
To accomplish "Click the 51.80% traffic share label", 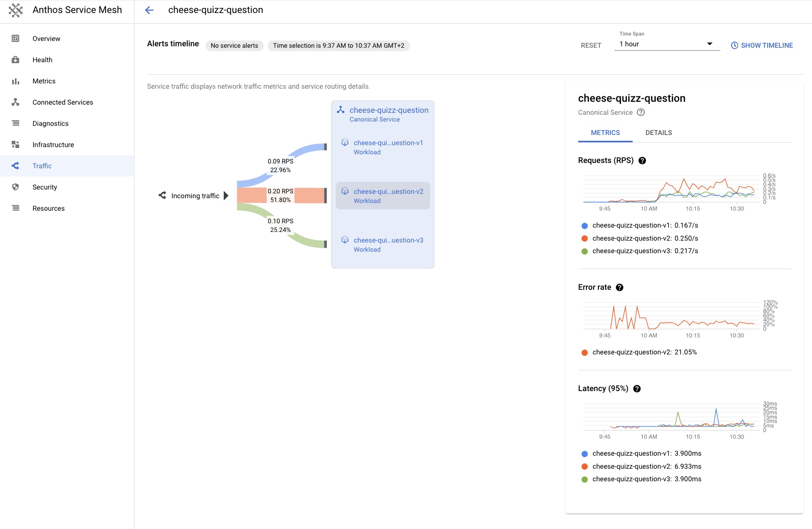I will pyautogui.click(x=281, y=200).
